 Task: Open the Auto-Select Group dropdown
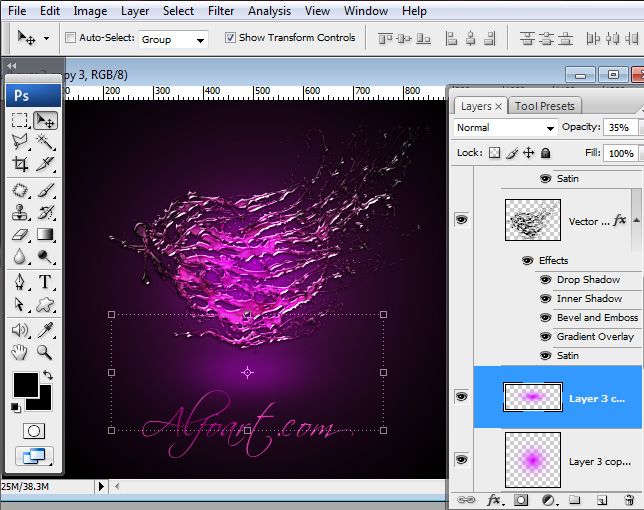pos(173,39)
